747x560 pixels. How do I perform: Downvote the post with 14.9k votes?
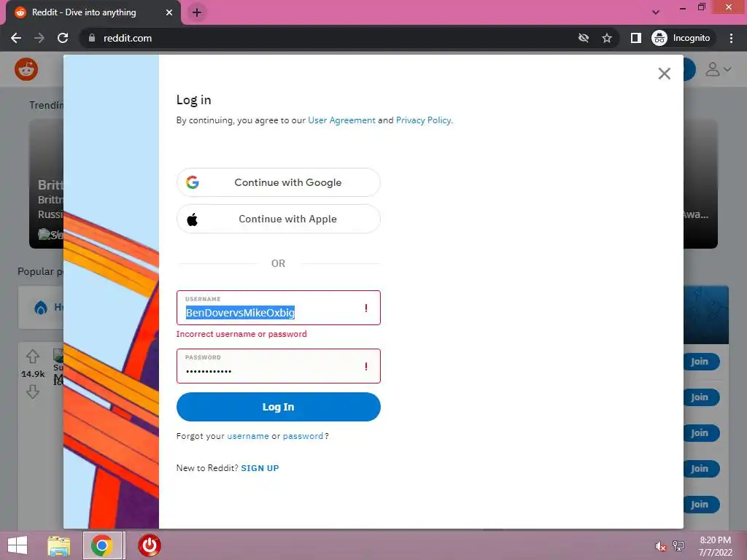(32, 392)
